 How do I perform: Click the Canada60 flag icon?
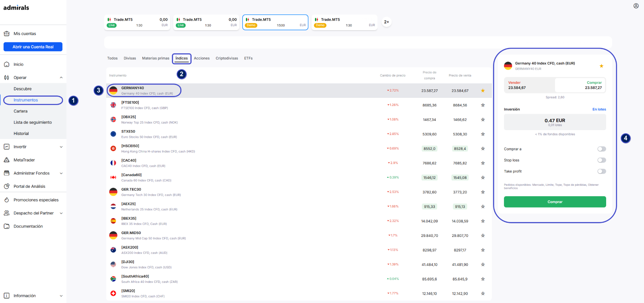[113, 178]
